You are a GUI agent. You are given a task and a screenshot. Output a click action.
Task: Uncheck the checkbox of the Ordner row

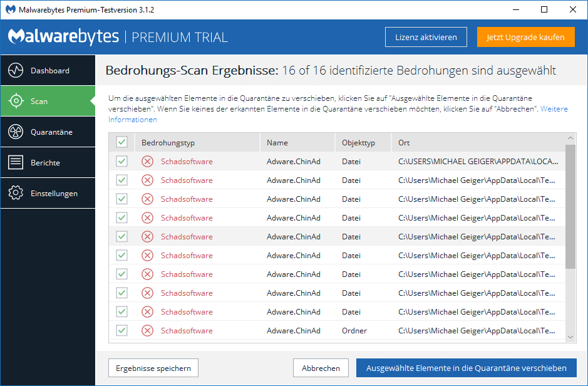coord(122,330)
